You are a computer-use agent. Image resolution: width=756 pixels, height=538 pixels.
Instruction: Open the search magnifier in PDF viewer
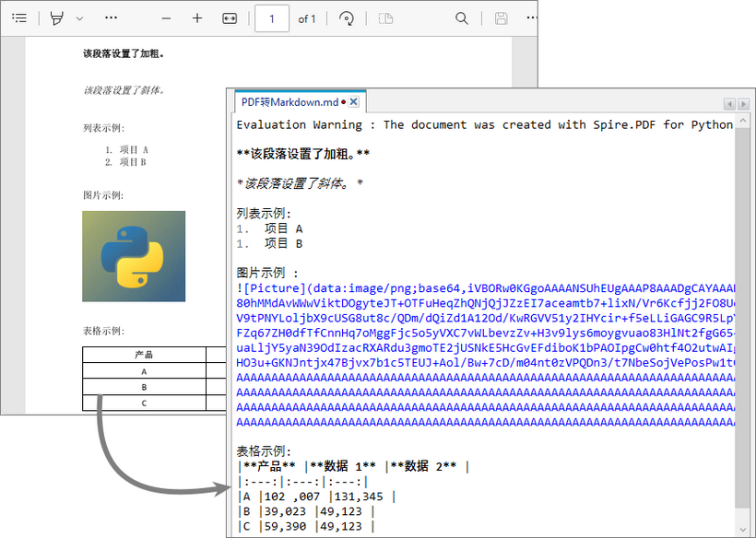(461, 18)
